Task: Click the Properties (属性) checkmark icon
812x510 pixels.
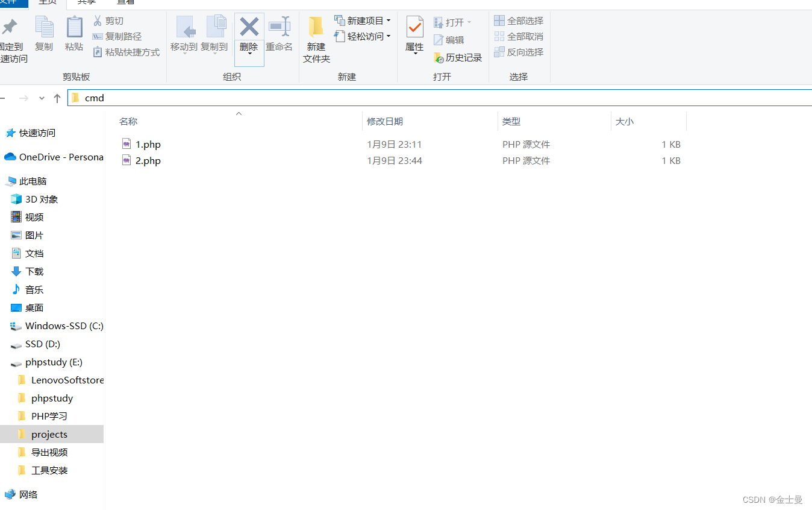Action: [414, 27]
